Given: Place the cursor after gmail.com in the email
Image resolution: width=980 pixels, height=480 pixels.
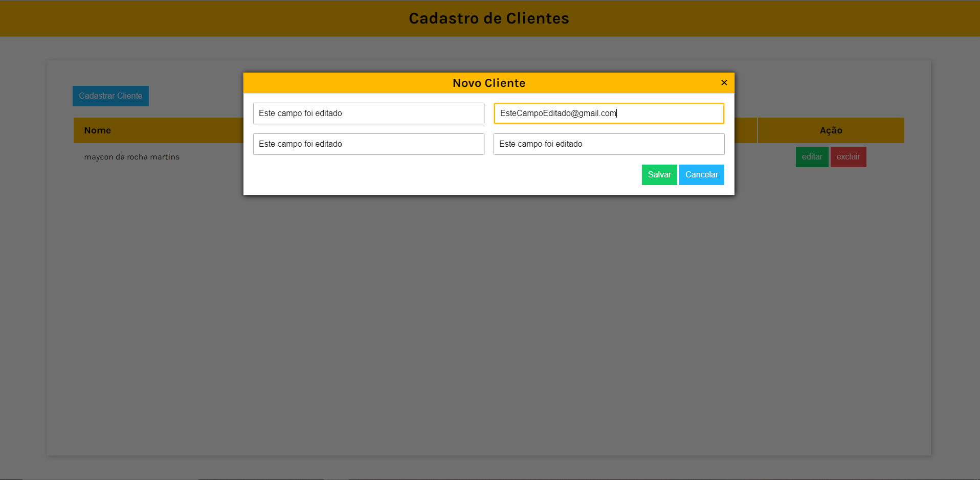Looking at the screenshot, I should click(x=617, y=113).
